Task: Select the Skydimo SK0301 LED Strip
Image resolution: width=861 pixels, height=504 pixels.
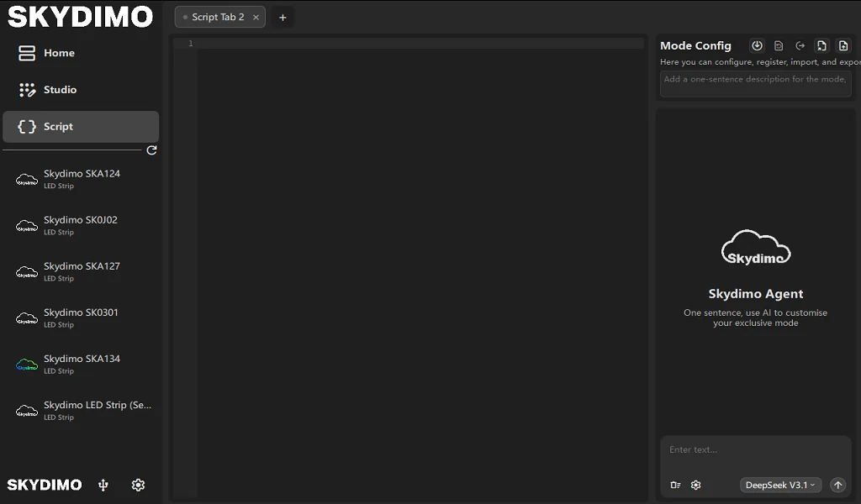Action: (82, 318)
